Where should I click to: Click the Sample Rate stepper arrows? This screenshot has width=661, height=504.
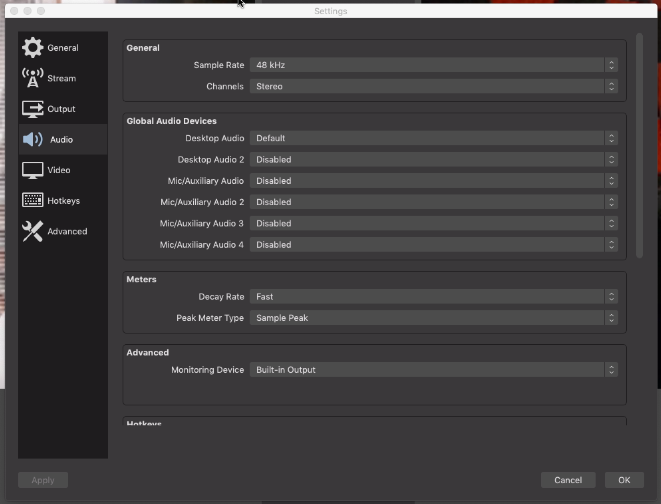point(611,65)
